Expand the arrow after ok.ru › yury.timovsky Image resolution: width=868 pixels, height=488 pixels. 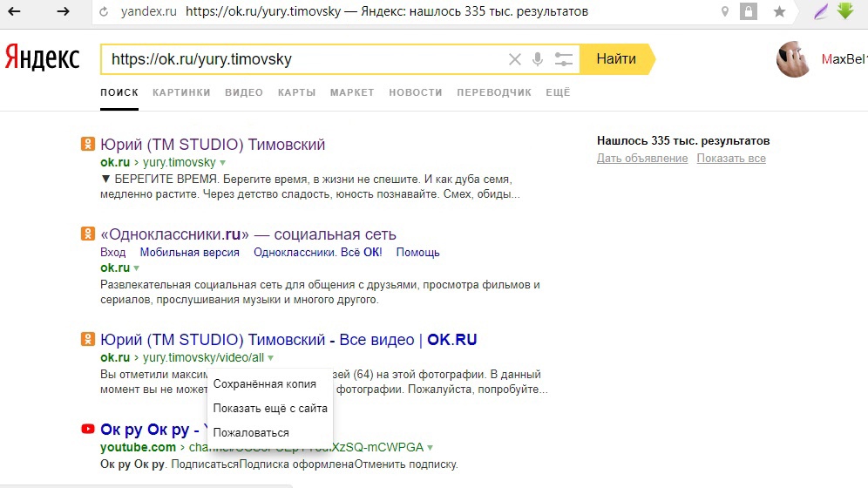coord(222,163)
